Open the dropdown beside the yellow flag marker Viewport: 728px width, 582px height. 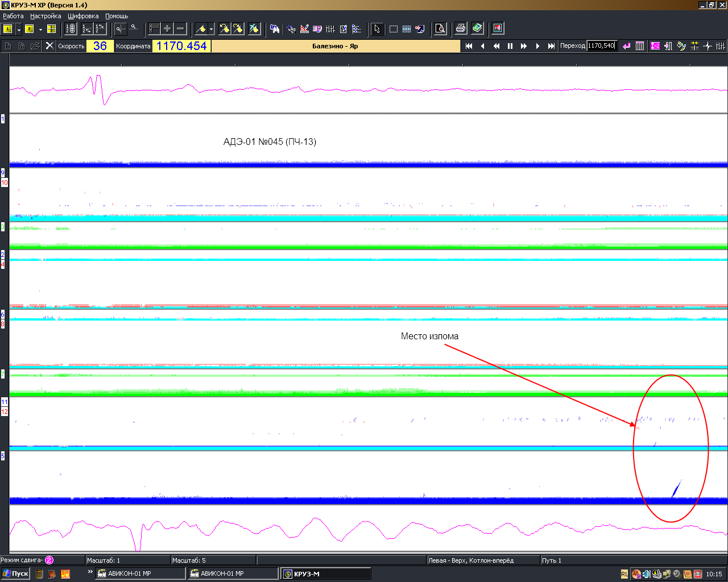[x=211, y=29]
